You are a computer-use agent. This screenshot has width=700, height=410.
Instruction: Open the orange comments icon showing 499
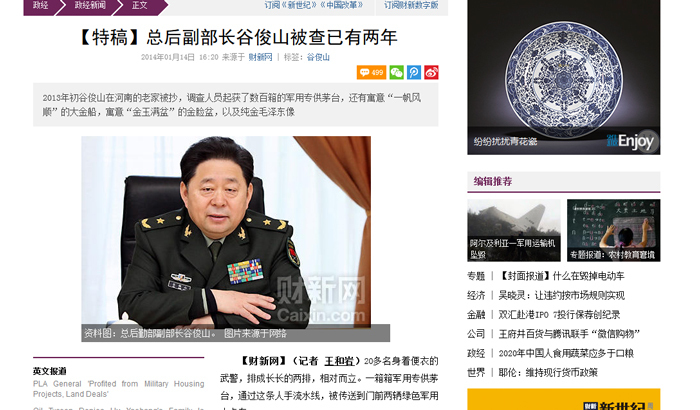(x=371, y=72)
